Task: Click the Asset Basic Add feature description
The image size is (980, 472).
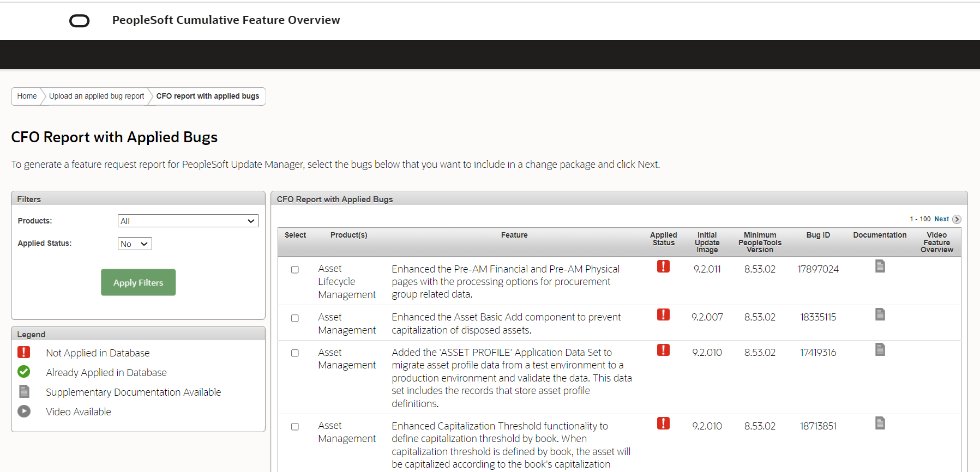Action: pyautogui.click(x=506, y=324)
